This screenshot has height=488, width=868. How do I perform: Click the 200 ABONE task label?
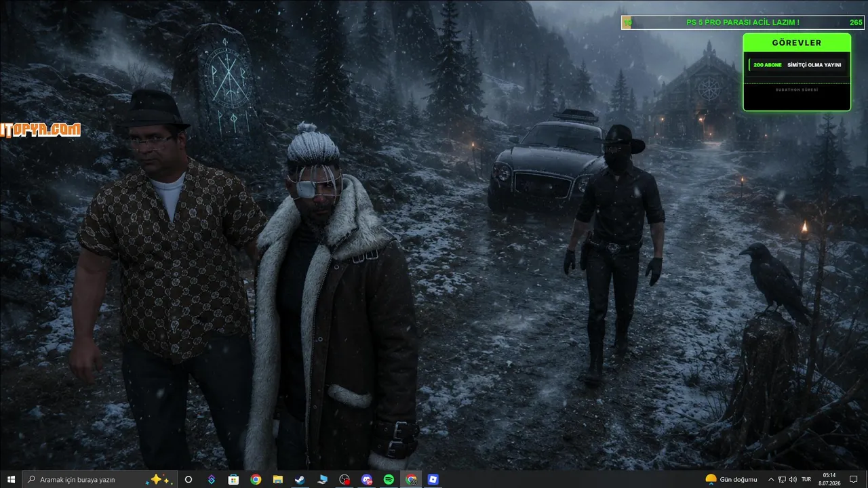(x=768, y=65)
